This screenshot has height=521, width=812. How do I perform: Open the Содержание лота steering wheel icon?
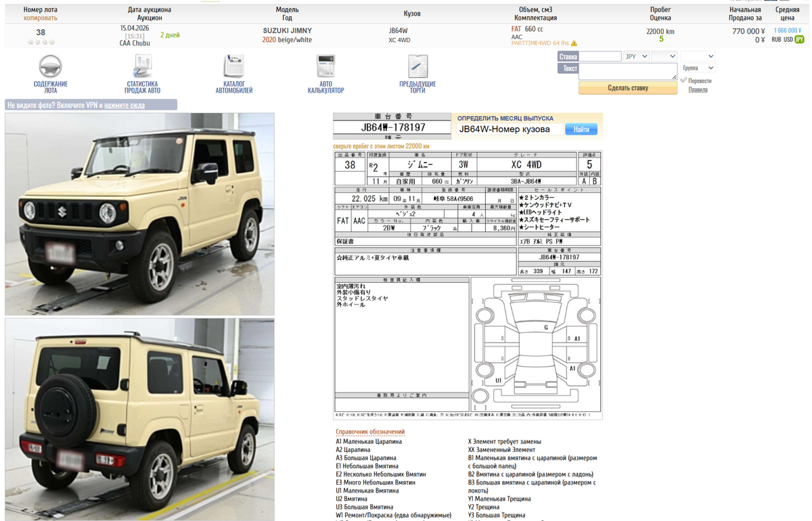pos(50,66)
